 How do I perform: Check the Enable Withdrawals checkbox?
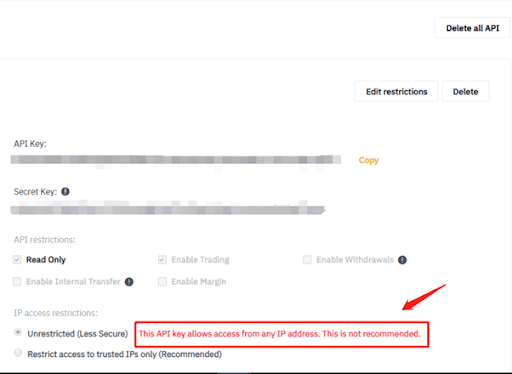(307, 260)
